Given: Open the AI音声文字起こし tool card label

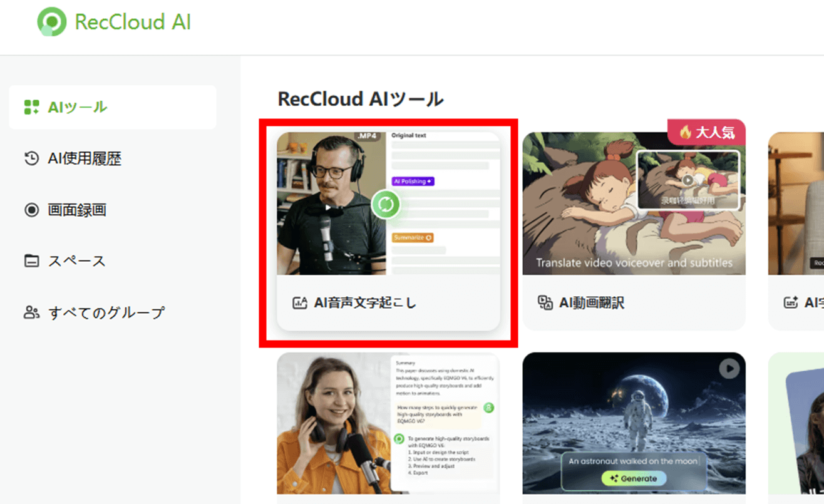Looking at the screenshot, I should (365, 303).
